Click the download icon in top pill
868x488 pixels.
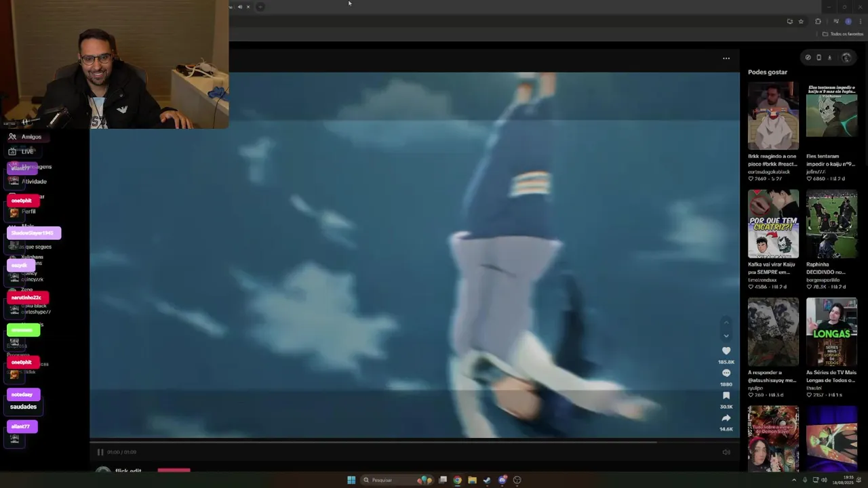829,58
